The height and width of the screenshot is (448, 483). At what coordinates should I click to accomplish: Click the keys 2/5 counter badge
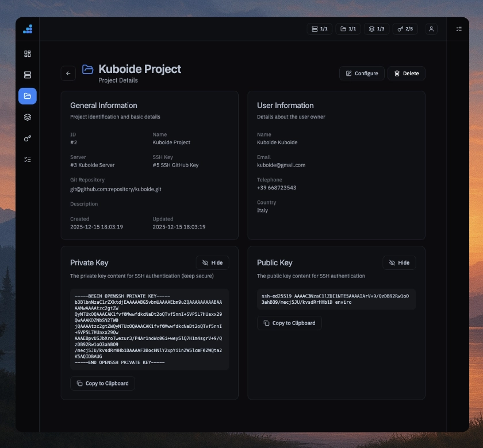(x=405, y=29)
